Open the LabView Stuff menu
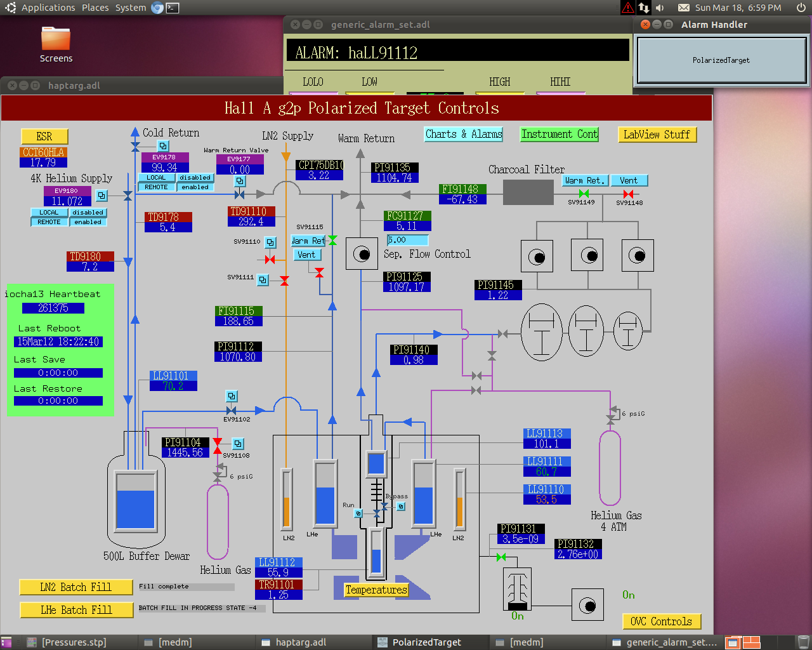The width and height of the screenshot is (812, 650). (657, 135)
